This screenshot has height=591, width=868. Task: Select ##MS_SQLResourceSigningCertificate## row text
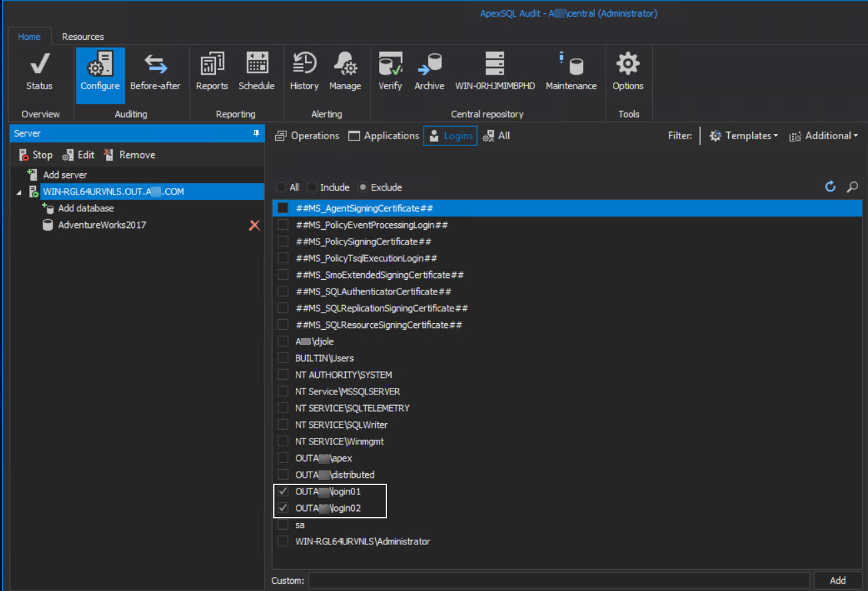(x=379, y=324)
